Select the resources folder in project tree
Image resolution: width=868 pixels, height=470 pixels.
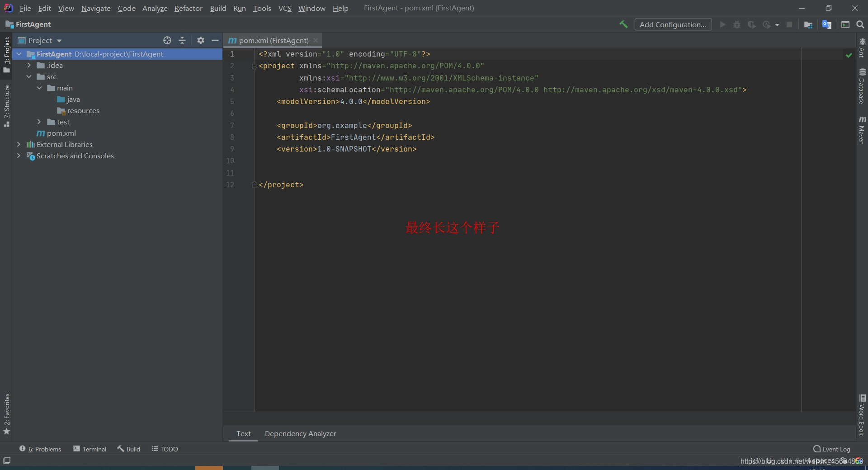point(78,110)
